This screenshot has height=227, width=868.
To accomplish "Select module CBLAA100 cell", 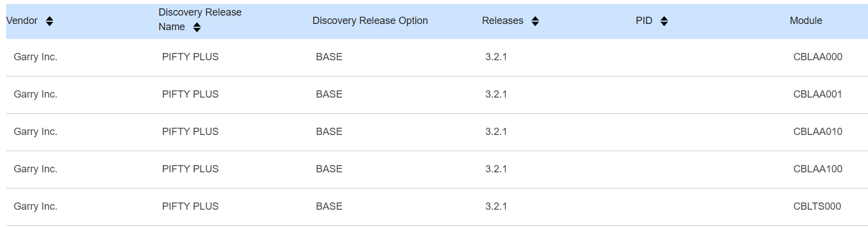I will (817, 169).
